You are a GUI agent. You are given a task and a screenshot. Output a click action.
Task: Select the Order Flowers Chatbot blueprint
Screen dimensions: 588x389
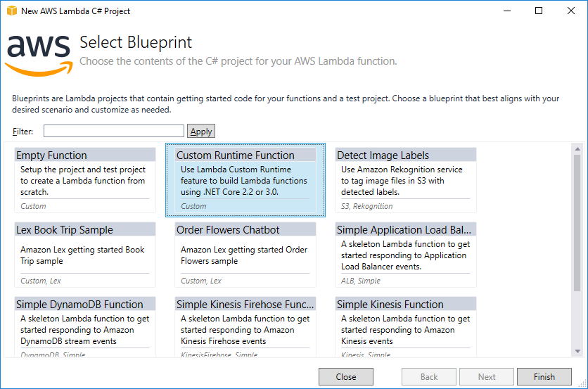(x=245, y=255)
